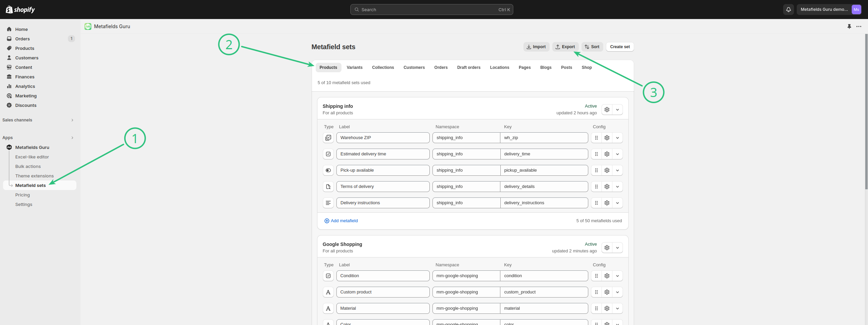
Task: Click the Delivery instructions type icon
Action: click(328, 203)
